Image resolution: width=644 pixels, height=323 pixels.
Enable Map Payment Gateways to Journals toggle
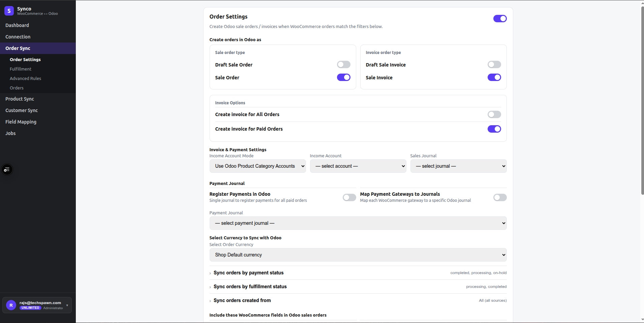(x=500, y=197)
